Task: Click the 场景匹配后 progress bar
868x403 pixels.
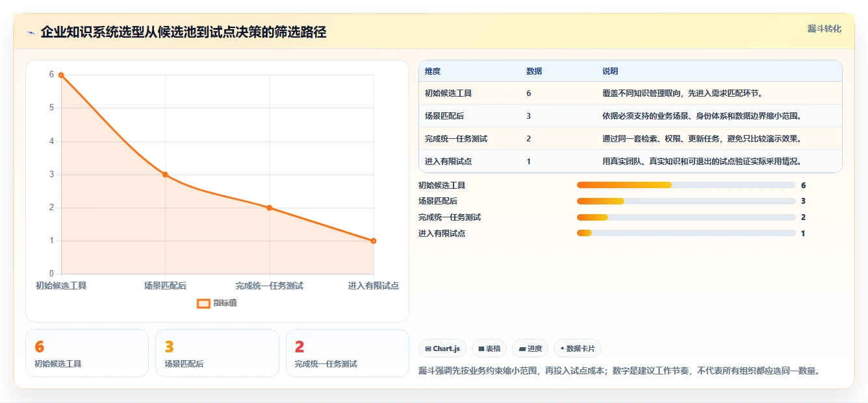Action: (x=686, y=201)
